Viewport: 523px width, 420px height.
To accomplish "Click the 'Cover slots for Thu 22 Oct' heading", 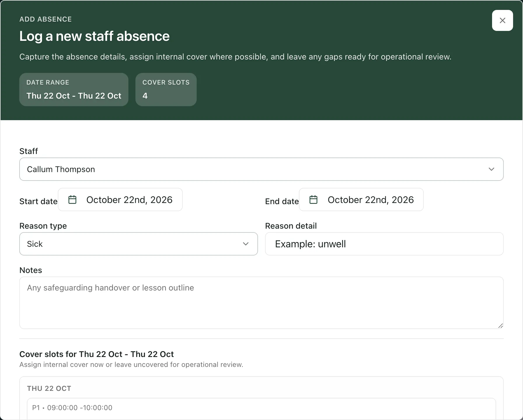I will tap(97, 354).
